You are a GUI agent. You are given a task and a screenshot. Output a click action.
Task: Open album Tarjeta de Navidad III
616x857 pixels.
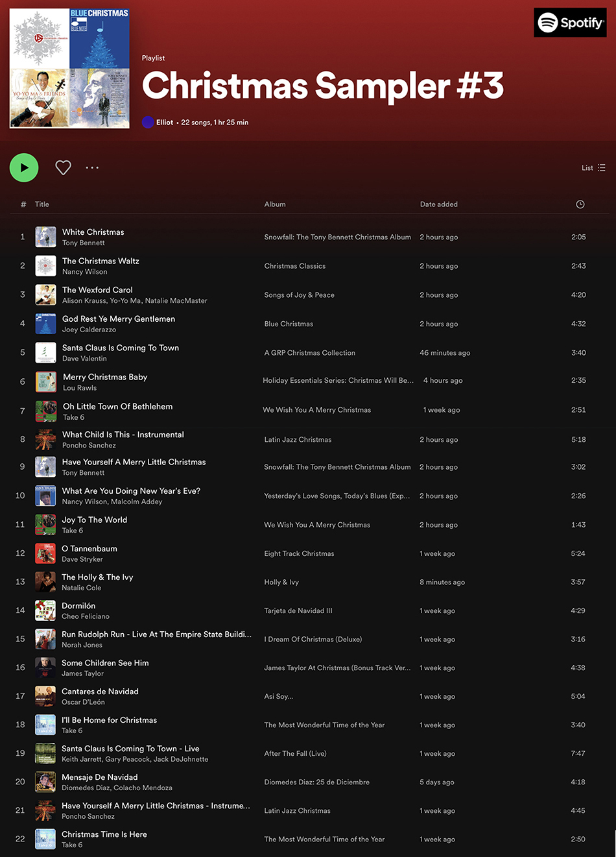(298, 610)
